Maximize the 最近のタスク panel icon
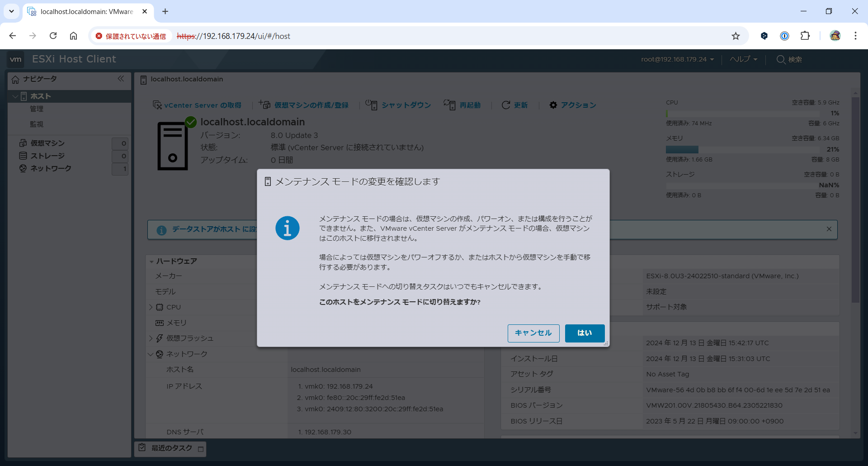The height and width of the screenshot is (466, 868). pyautogui.click(x=201, y=449)
